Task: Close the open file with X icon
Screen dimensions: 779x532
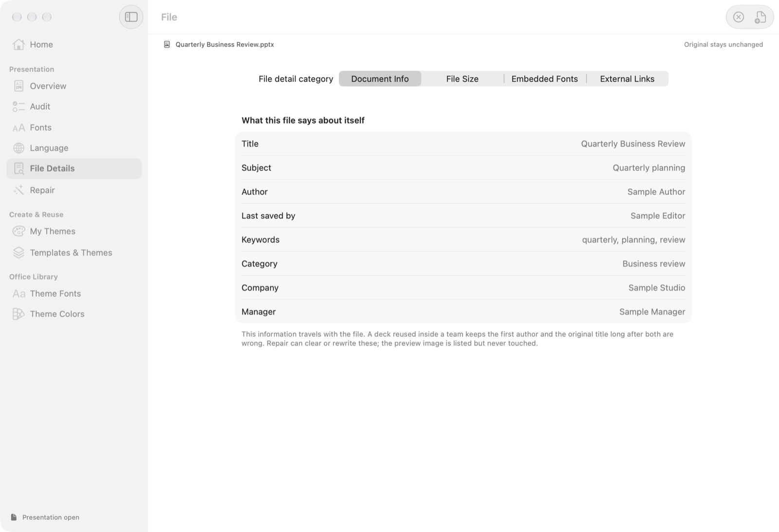Action: point(739,17)
